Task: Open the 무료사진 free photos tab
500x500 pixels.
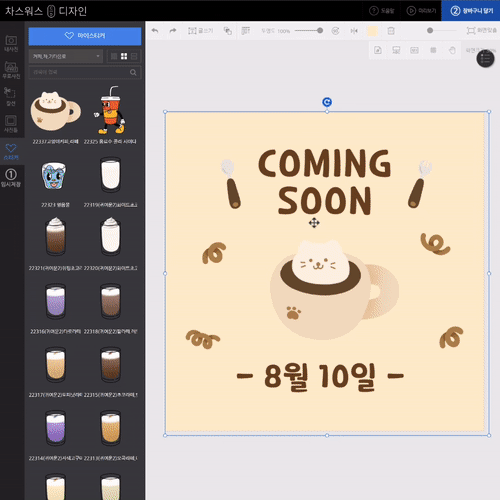Action: pos(11,70)
